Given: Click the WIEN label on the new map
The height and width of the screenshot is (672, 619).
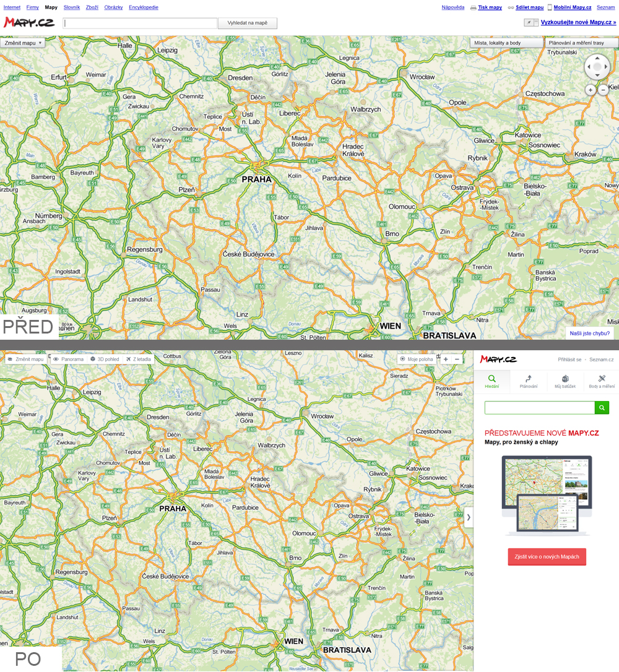Looking at the screenshot, I should pyautogui.click(x=293, y=642).
